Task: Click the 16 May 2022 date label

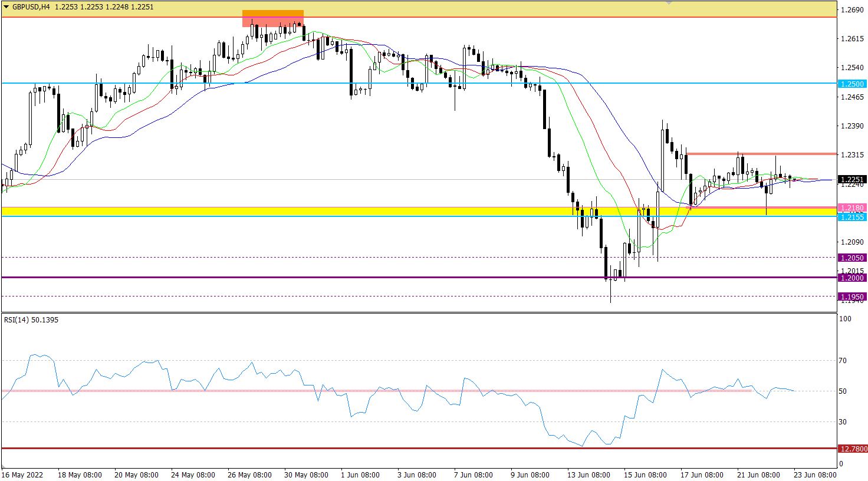Action: 23,475
